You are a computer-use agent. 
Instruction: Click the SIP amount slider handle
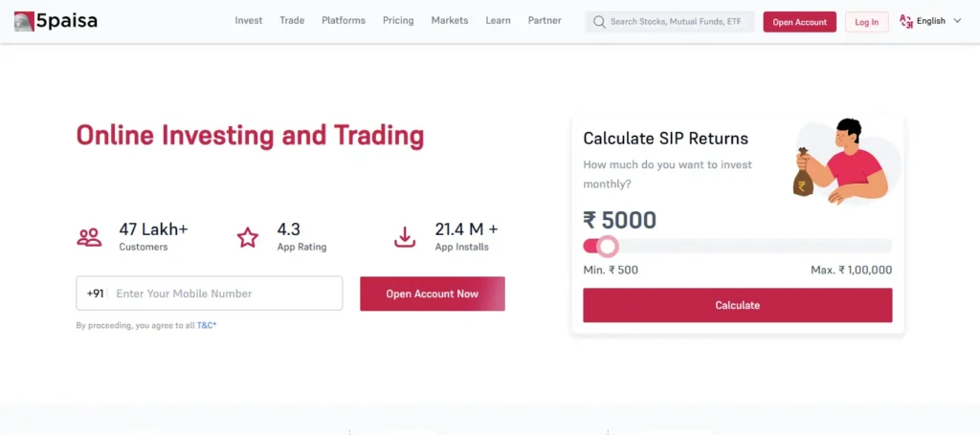point(607,246)
